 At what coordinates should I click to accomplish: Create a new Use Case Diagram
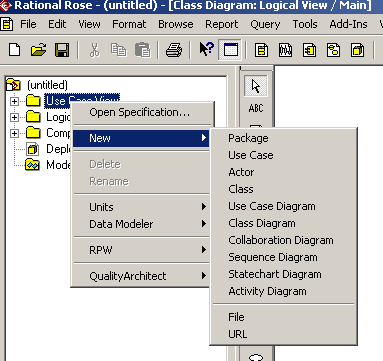coord(283,206)
